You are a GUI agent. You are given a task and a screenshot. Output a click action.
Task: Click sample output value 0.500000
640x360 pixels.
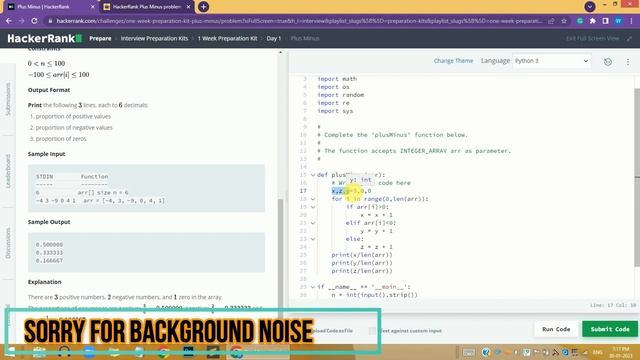[x=49, y=244]
